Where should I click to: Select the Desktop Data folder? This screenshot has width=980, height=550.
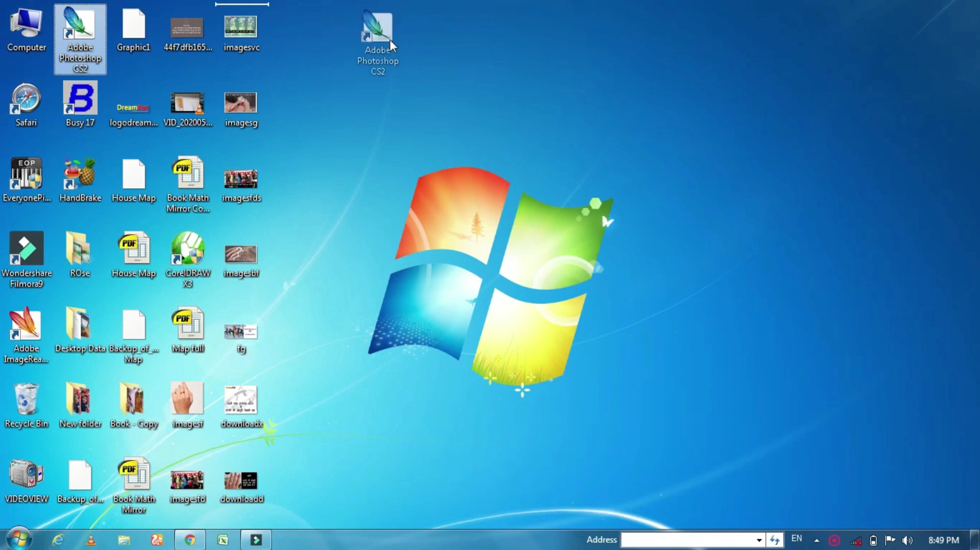pos(80,331)
